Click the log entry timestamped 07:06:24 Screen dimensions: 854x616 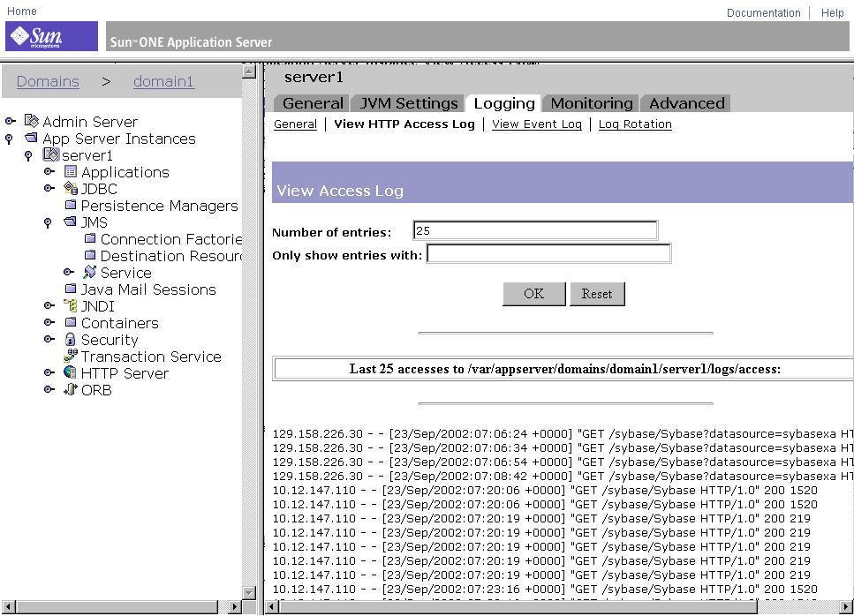(x=562, y=433)
